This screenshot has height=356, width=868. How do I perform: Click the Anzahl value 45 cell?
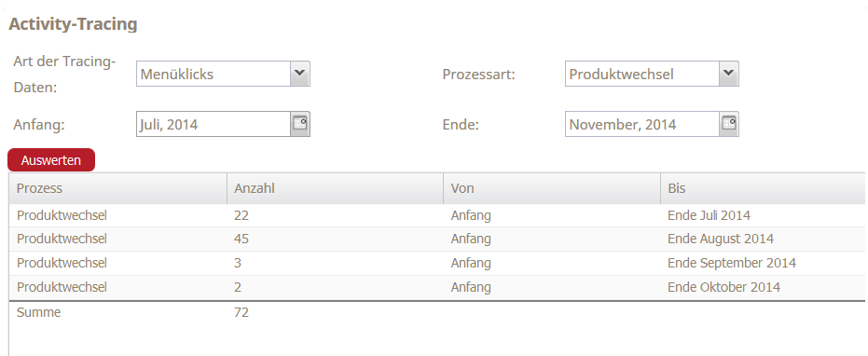335,240
